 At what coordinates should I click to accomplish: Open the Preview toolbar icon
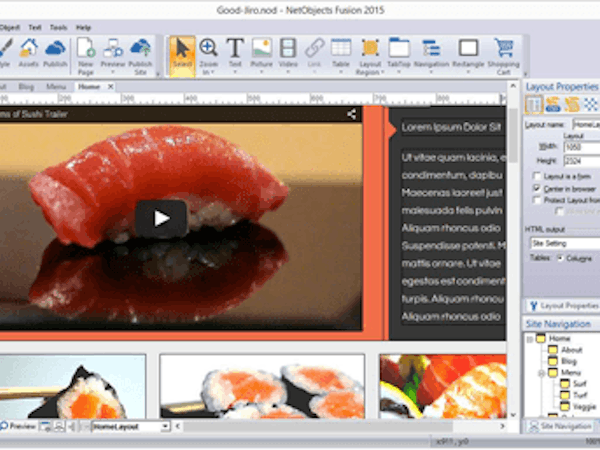click(x=113, y=54)
